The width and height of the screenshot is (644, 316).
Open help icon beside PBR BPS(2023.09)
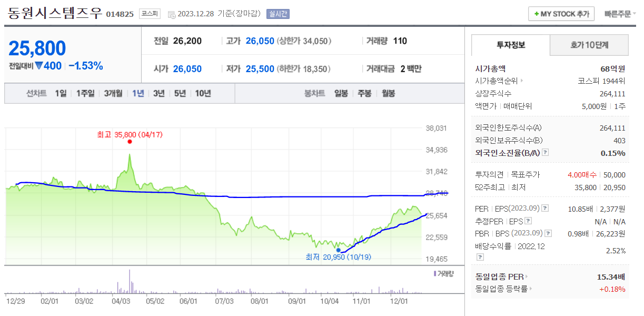(549, 233)
